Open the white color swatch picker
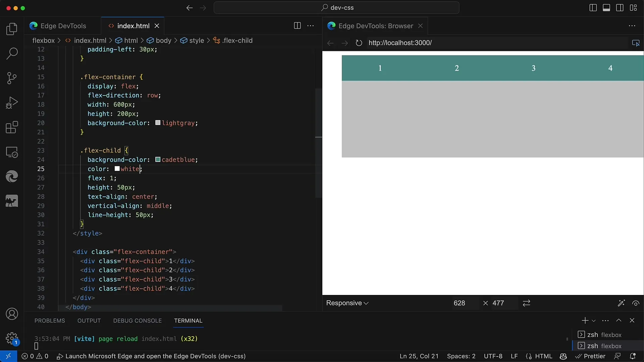This screenshot has width=644, height=362. click(x=117, y=169)
